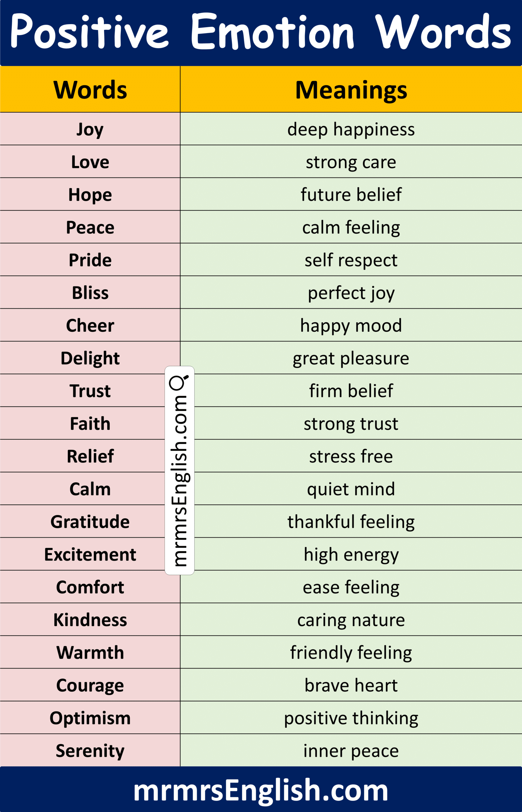Click the meaning 'perfect joy'
Image resolution: width=522 pixels, height=812 pixels.
pos(351,292)
